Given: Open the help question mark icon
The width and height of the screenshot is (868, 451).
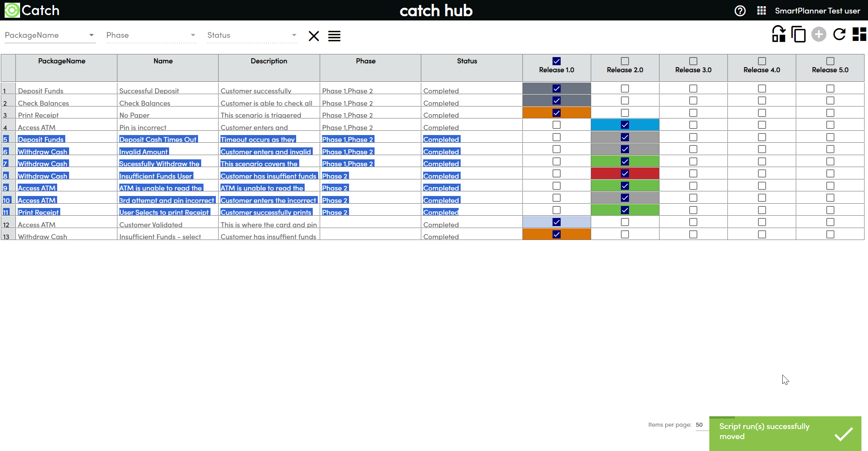Looking at the screenshot, I should (740, 11).
